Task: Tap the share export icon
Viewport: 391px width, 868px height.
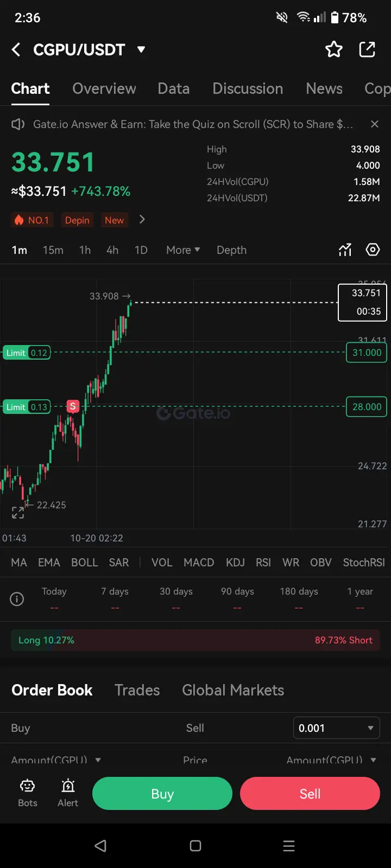Action: 367,49
